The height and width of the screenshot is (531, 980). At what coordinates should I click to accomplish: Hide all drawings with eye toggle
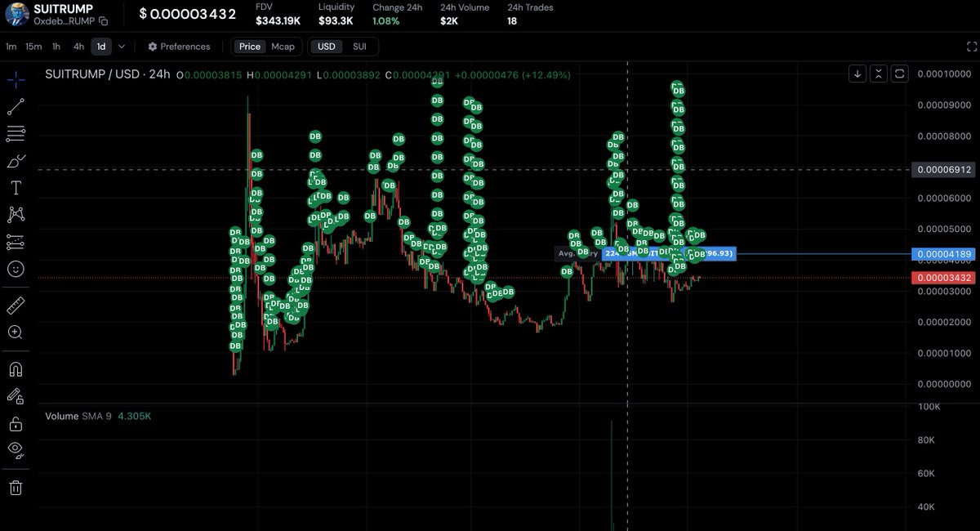[16, 450]
